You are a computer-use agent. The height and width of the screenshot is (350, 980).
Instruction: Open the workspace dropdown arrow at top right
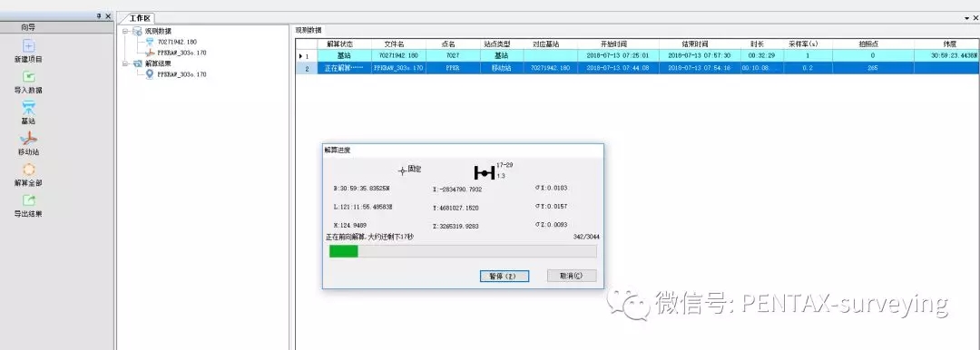[967, 19]
